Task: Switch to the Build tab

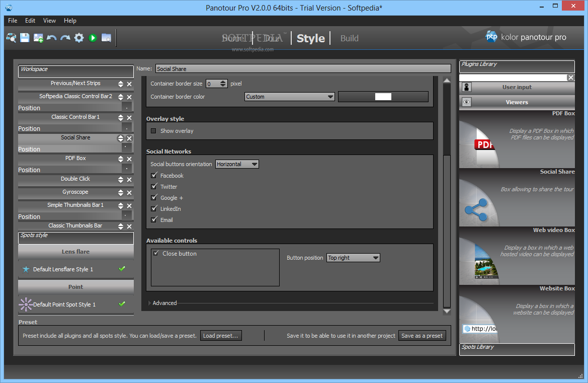Action: (349, 38)
